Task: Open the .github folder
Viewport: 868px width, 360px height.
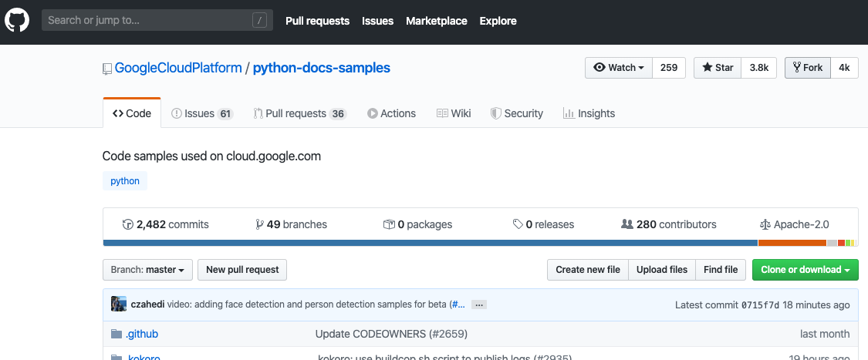Action: 142,334
